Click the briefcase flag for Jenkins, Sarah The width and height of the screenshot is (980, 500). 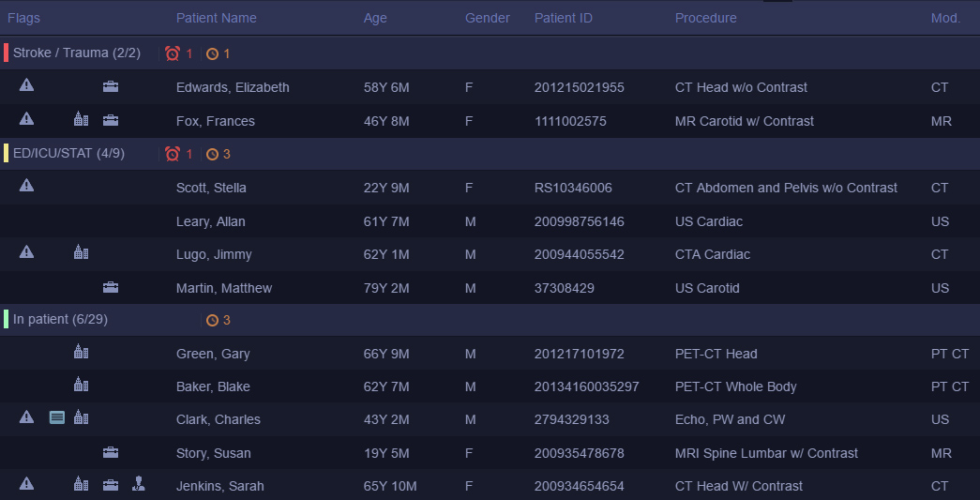click(x=111, y=485)
